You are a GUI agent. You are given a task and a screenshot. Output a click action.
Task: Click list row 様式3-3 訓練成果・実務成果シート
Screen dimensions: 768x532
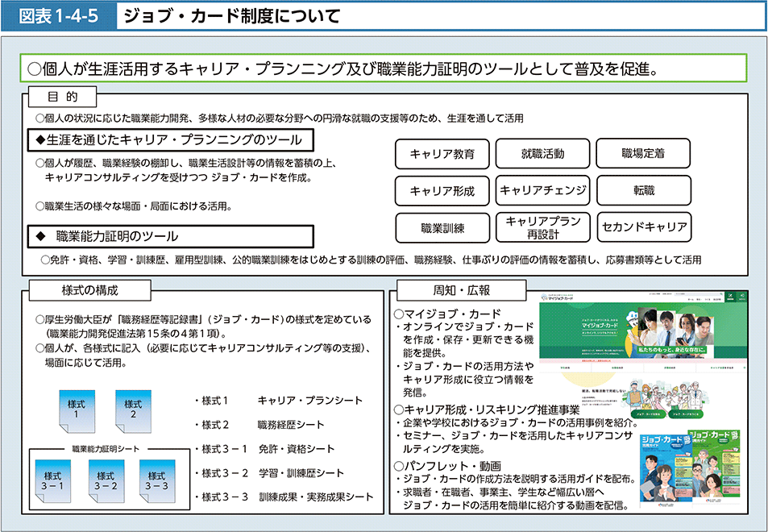(283, 497)
